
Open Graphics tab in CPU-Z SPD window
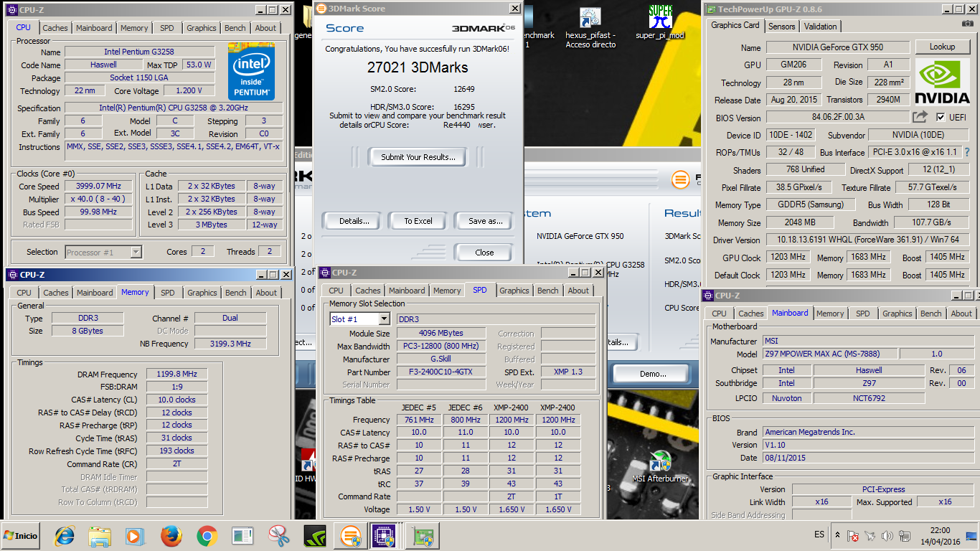[x=514, y=291]
